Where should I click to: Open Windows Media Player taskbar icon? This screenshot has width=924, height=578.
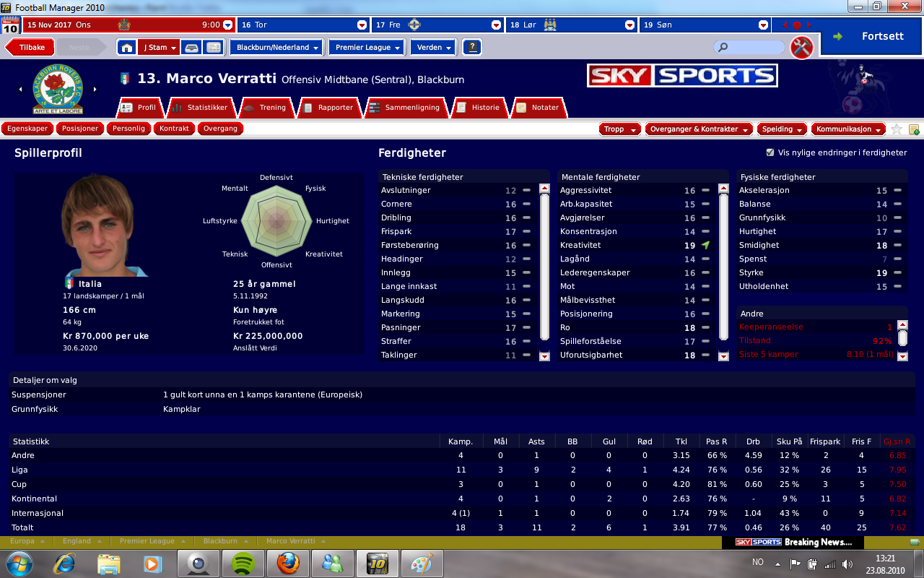tap(152, 563)
